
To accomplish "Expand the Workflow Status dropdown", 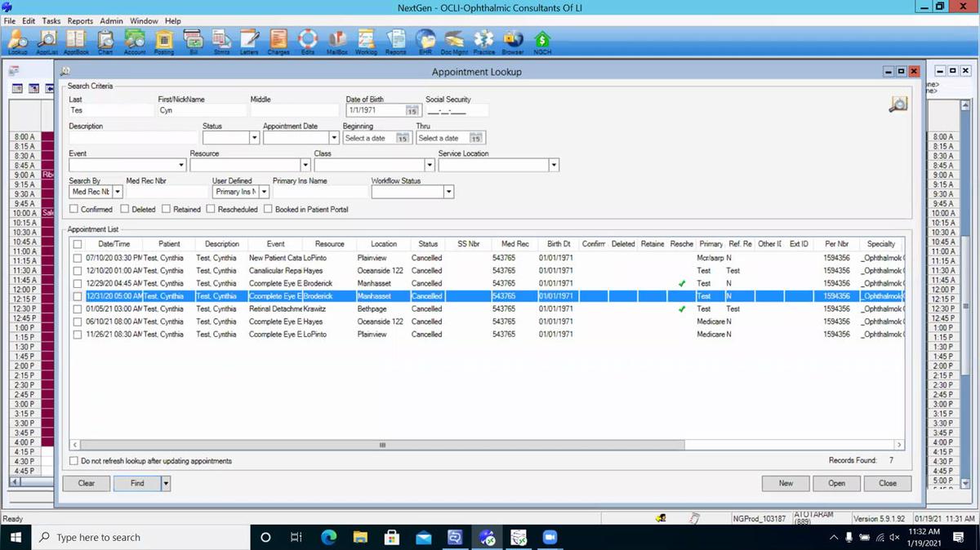I will (448, 192).
